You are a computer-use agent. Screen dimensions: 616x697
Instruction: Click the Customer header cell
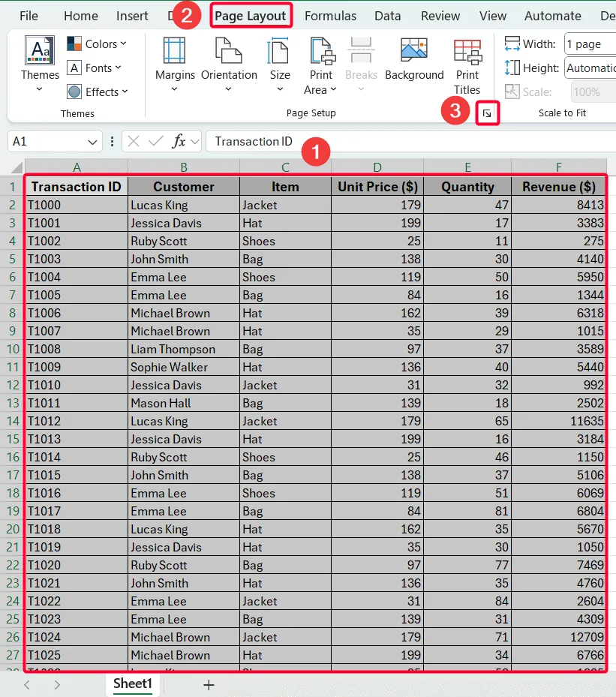tap(184, 187)
